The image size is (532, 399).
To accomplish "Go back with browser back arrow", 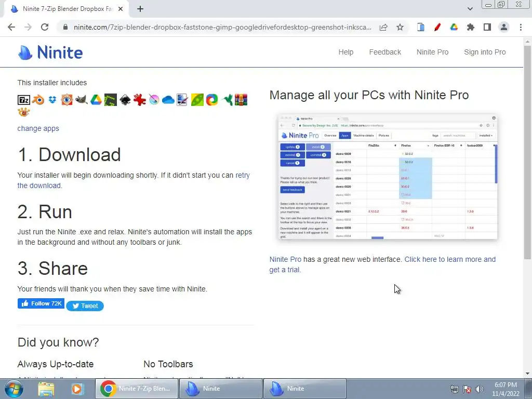I will point(11,27).
